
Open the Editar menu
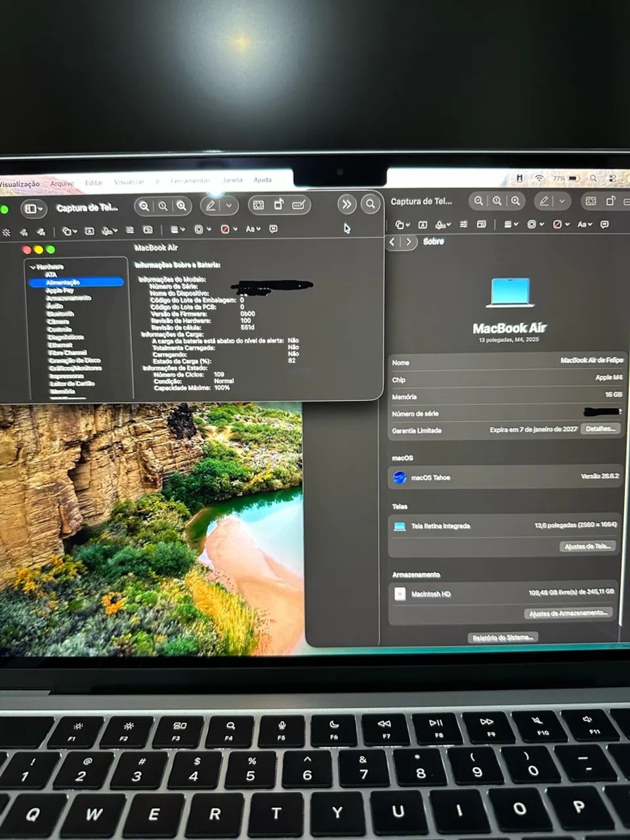94,183
